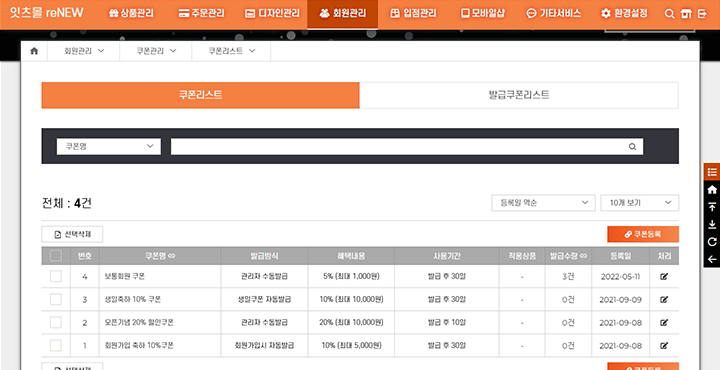This screenshot has height=370, width=720.
Task: Click the side panel refresh icon
Action: [x=712, y=242]
